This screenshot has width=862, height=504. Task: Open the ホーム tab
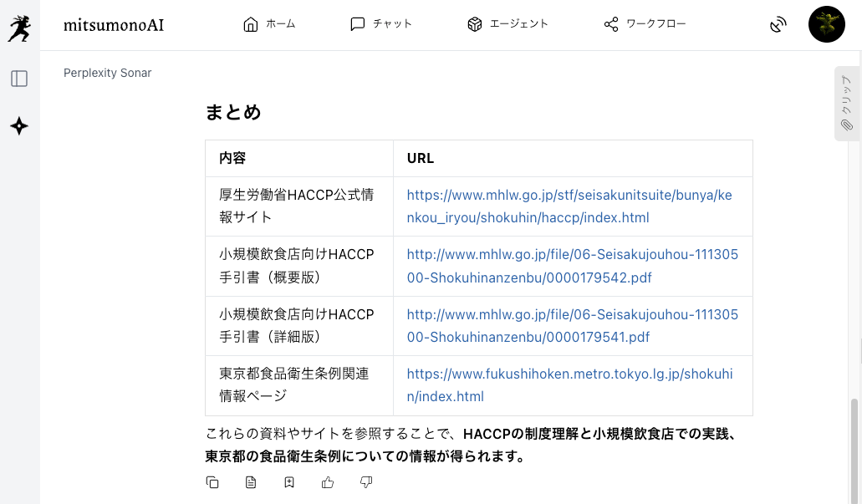point(269,24)
